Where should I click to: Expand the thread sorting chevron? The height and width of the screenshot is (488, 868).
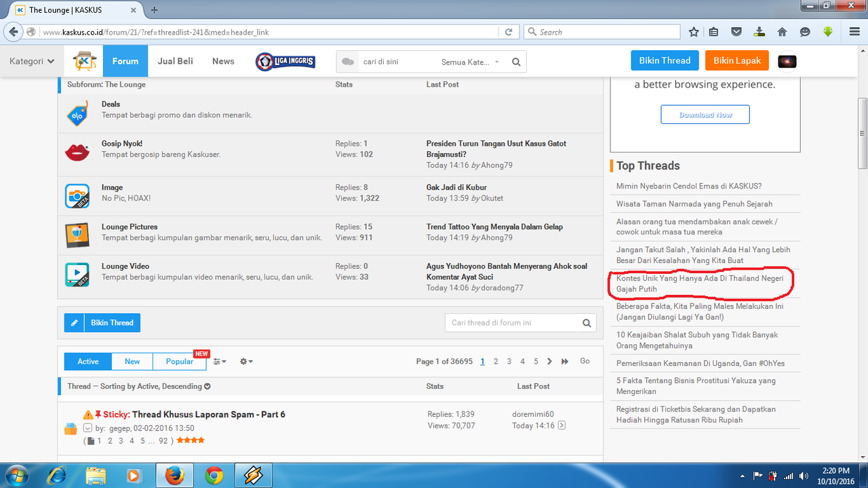click(208, 386)
